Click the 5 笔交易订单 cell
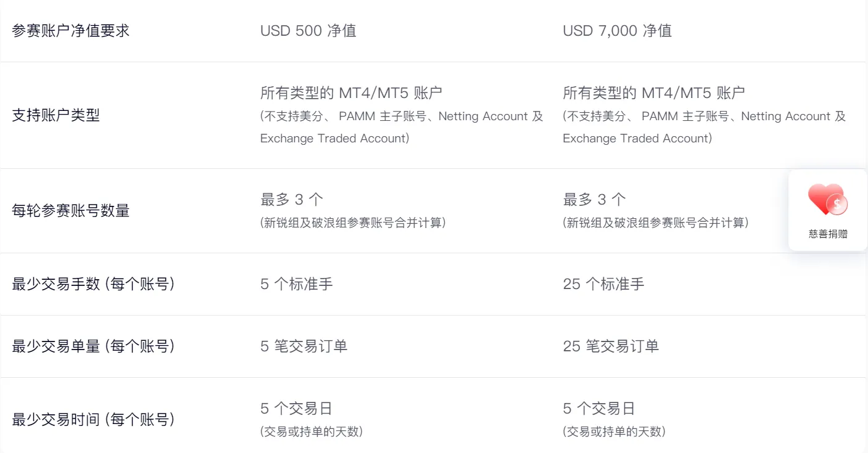 click(304, 346)
